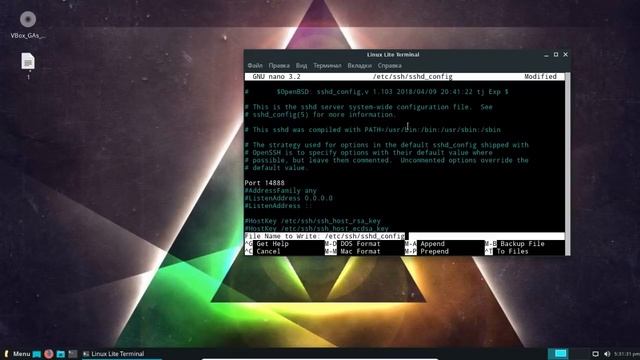Open the Терминал menu

click(327, 65)
